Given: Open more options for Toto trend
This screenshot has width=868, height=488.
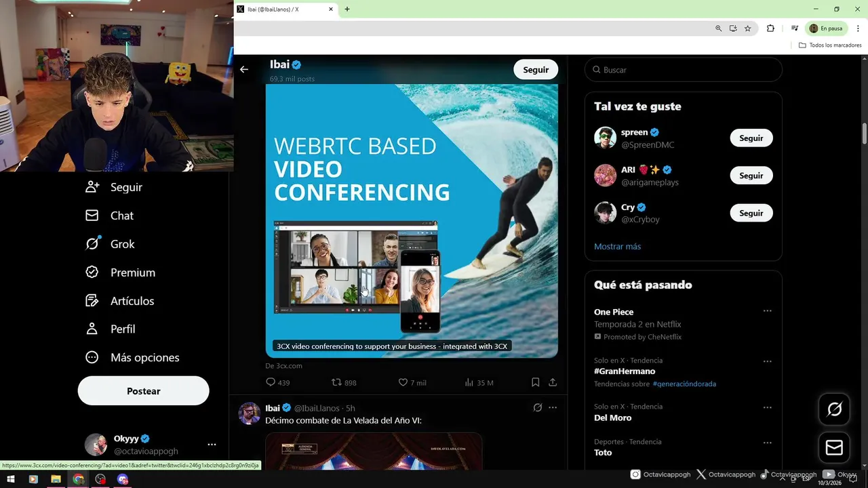Looking at the screenshot, I should point(767,443).
